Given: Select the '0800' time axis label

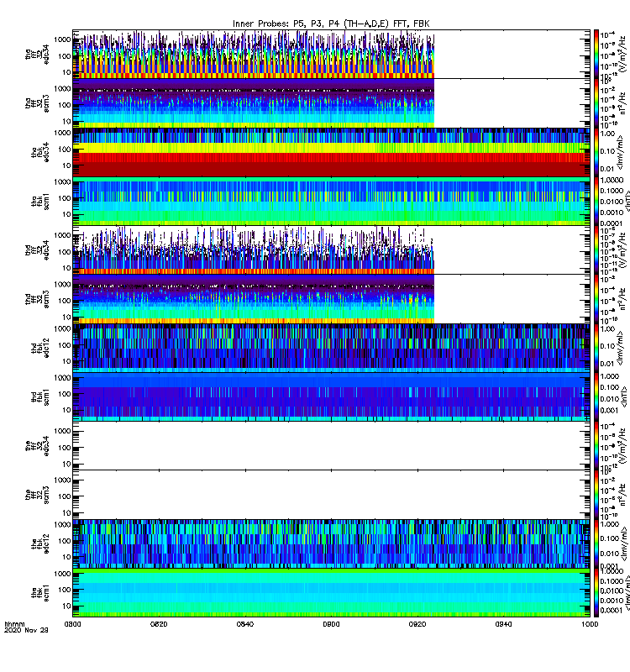Looking at the screenshot, I should (72, 624).
